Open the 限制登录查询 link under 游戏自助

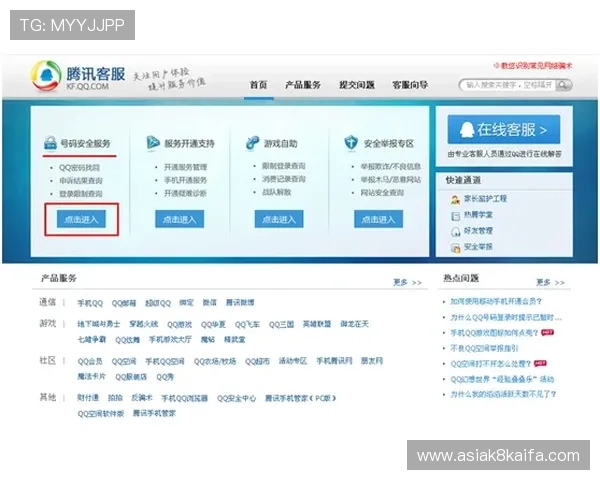click(x=284, y=166)
